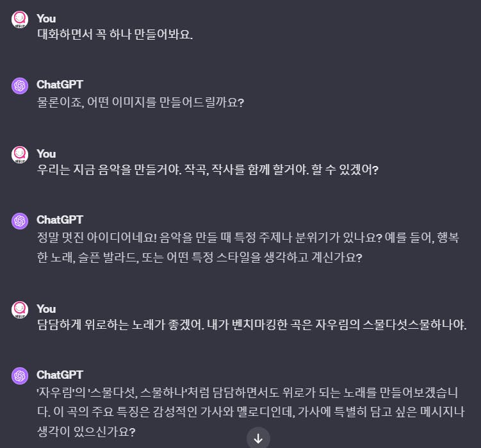Click user avatar beside '담담하게 위로하는' message
481x448 pixels.
coord(20,310)
